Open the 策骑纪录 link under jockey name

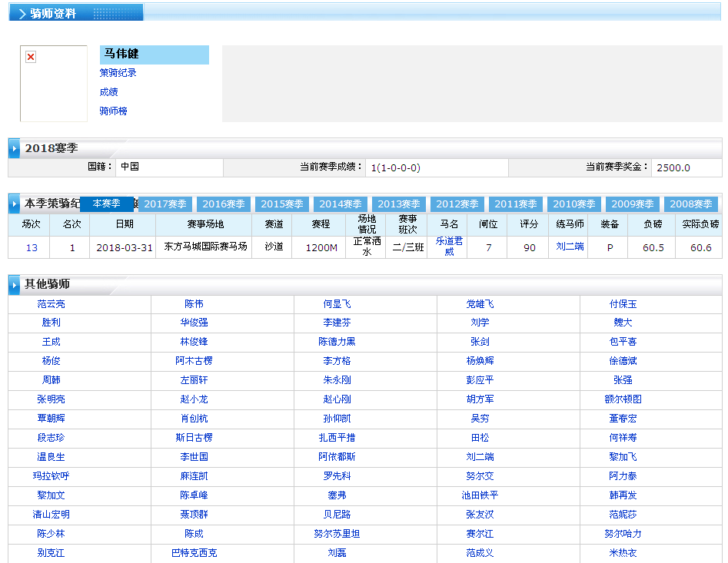tap(118, 73)
